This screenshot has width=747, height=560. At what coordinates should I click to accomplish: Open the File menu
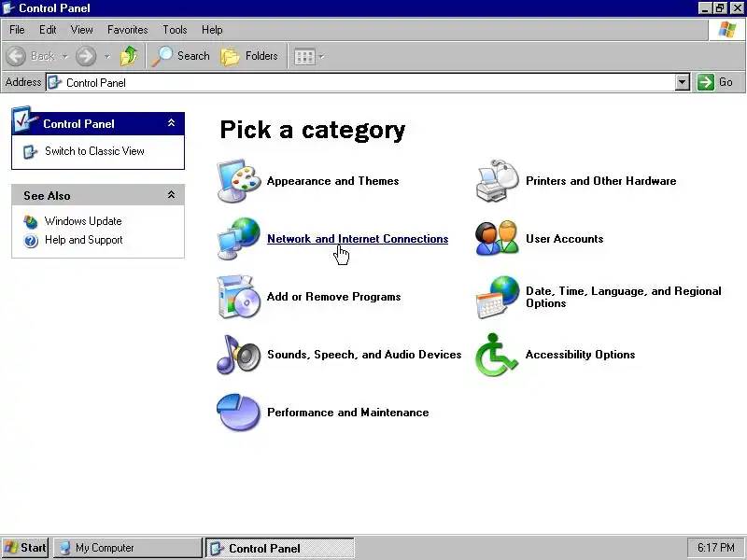pos(17,30)
